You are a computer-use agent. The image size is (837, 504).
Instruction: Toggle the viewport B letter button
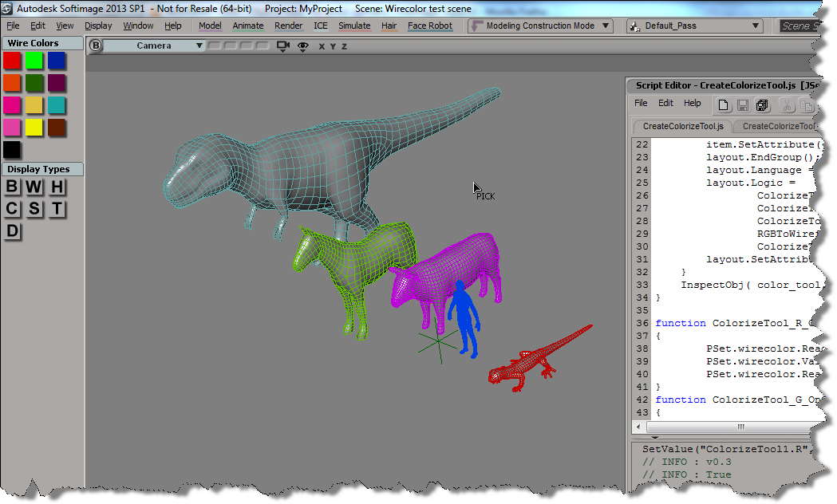96,45
